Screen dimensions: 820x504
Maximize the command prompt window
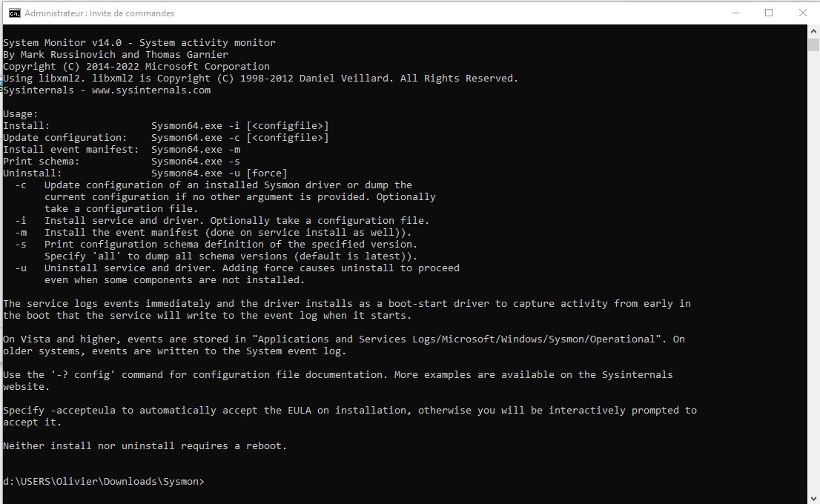(x=769, y=13)
